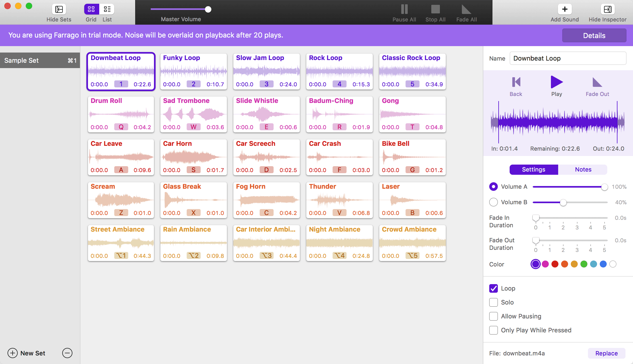Toggle the Solo checkbox
This screenshot has height=364, width=633.
(493, 302)
